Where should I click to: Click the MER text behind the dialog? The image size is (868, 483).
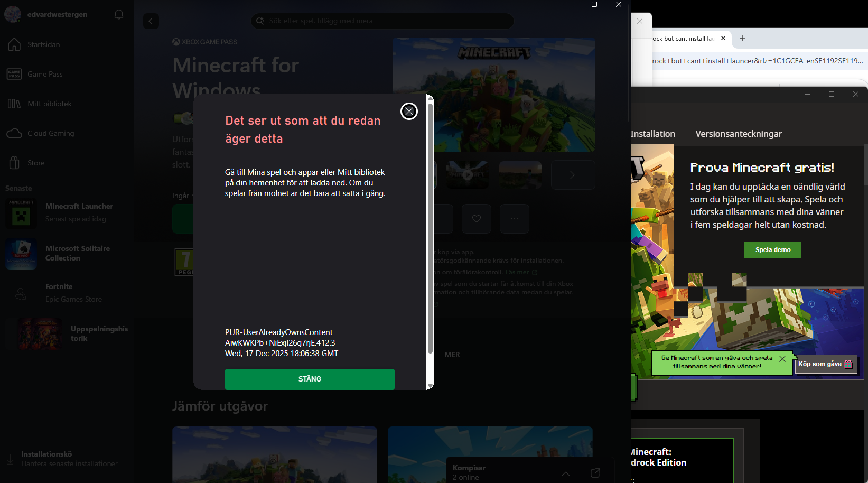tap(452, 355)
